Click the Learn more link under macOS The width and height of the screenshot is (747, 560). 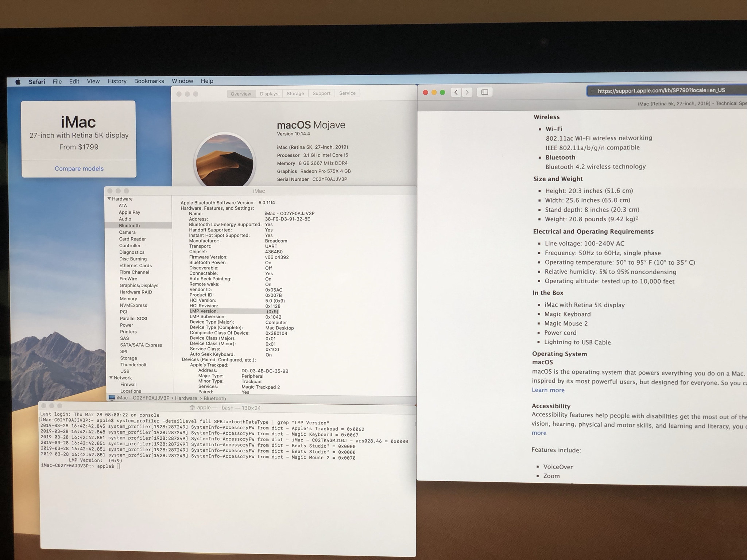(548, 390)
